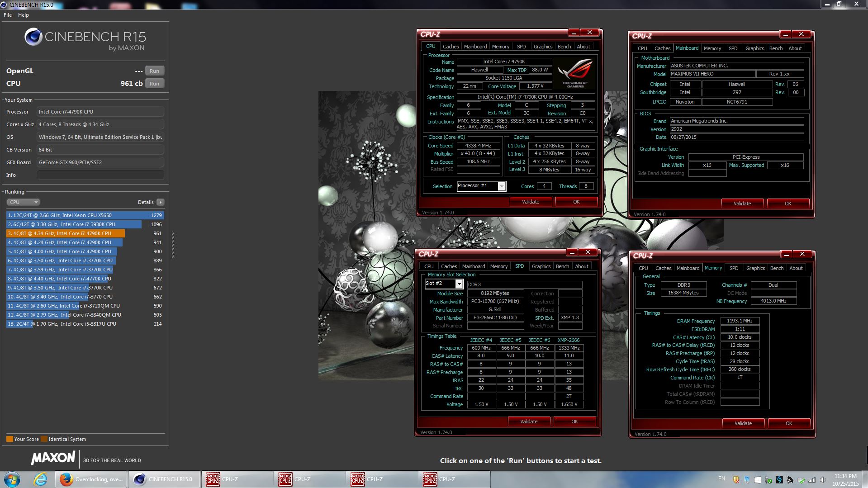Open the Processor #1 selection dropdown

[x=481, y=186]
